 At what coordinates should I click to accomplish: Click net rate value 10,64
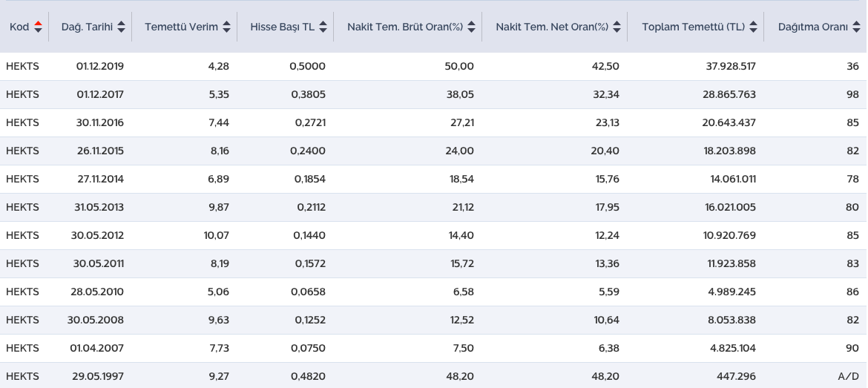pos(606,320)
